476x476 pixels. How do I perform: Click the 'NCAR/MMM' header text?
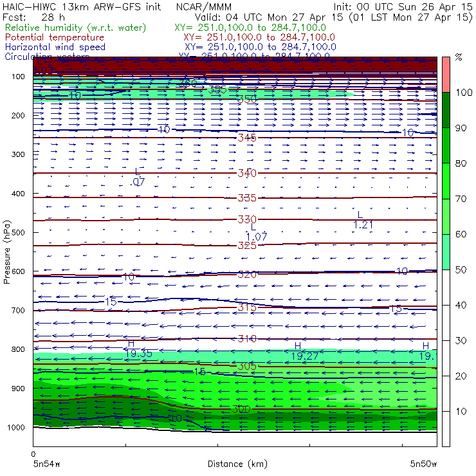tap(204, 7)
